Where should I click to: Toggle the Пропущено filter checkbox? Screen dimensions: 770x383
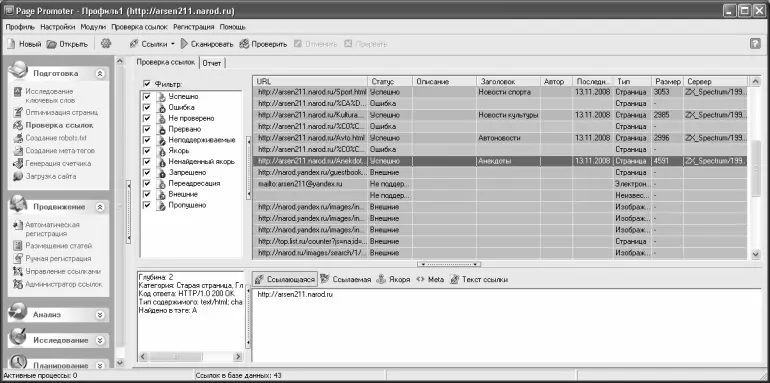146,205
